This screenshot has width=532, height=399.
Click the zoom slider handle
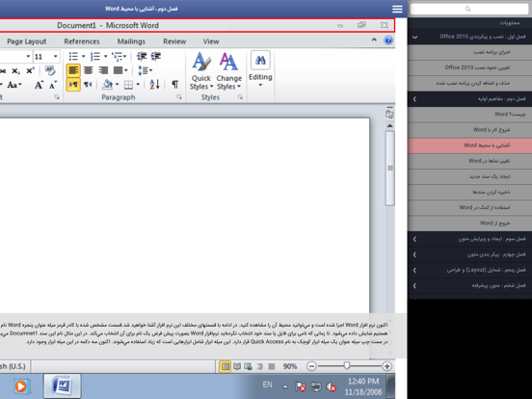point(346,366)
